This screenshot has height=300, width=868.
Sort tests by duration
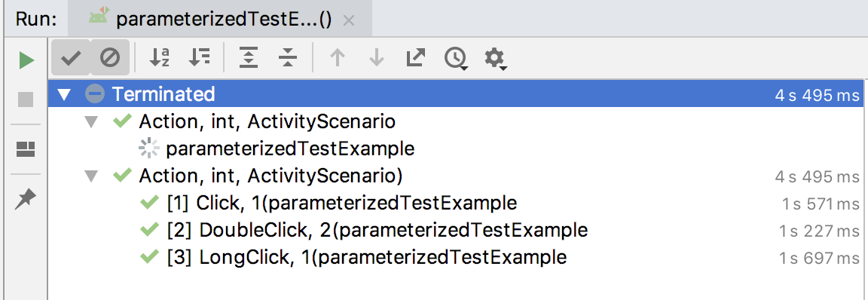click(199, 57)
